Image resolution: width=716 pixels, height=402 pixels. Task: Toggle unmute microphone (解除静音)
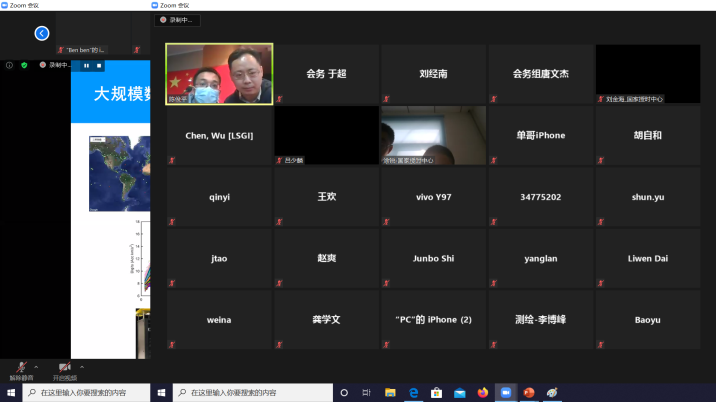pos(20,369)
